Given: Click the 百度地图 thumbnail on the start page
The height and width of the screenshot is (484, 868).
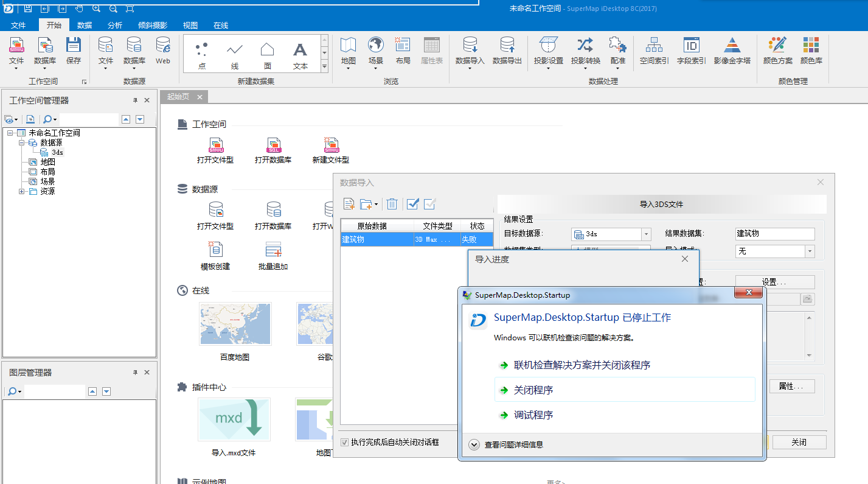Looking at the screenshot, I should coord(235,324).
